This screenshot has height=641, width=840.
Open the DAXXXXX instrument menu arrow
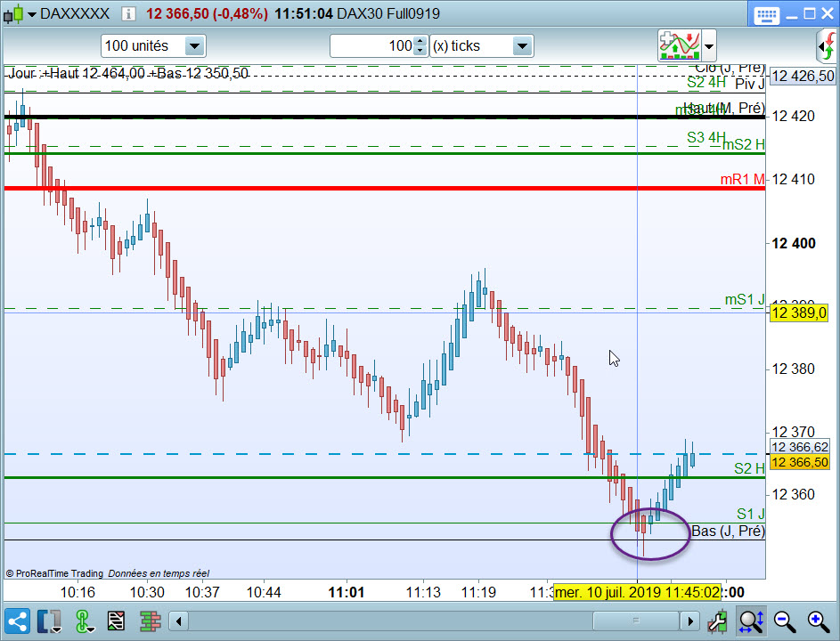31,14
